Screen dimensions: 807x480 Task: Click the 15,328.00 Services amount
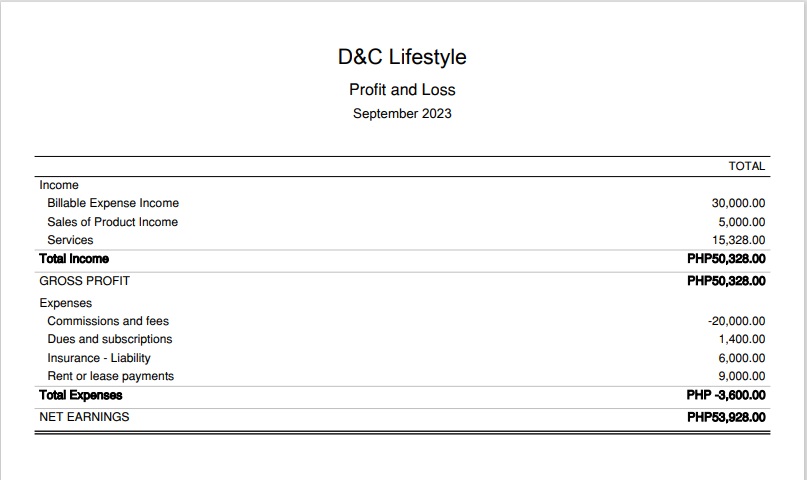click(x=738, y=240)
